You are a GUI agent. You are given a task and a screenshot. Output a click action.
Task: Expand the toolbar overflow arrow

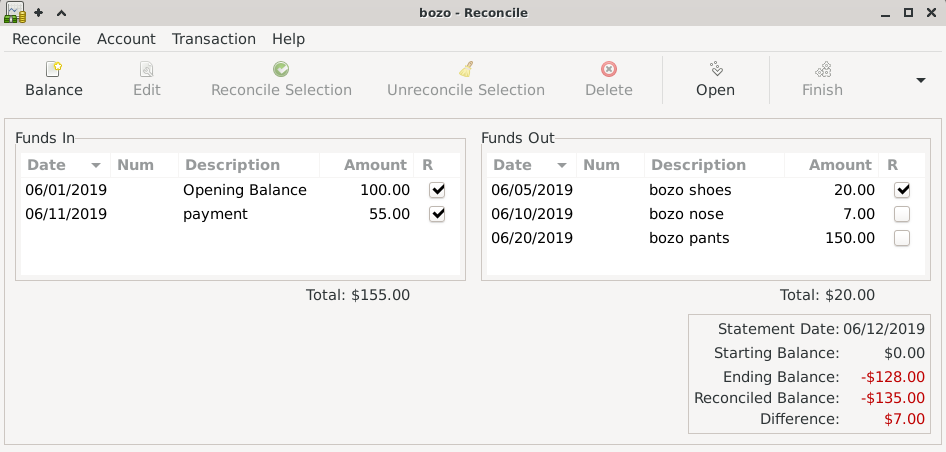(920, 80)
